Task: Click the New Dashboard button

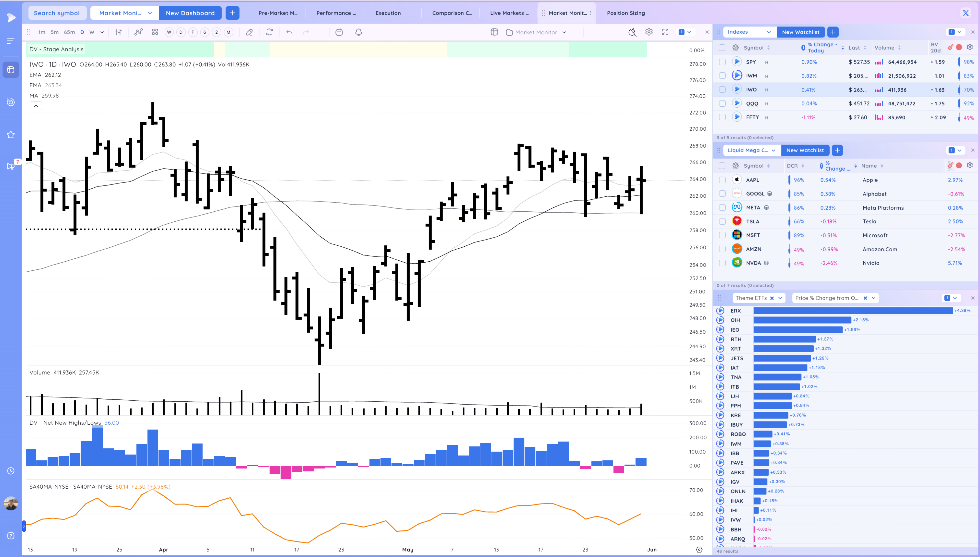Action: (x=190, y=13)
